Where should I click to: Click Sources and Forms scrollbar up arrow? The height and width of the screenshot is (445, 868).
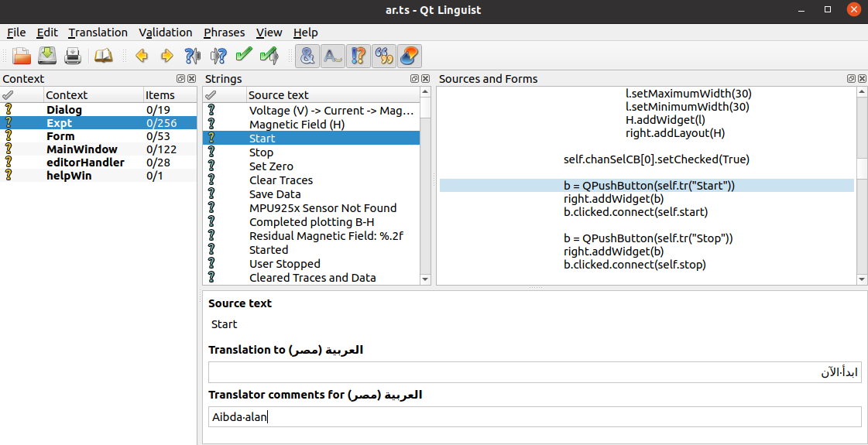861,92
